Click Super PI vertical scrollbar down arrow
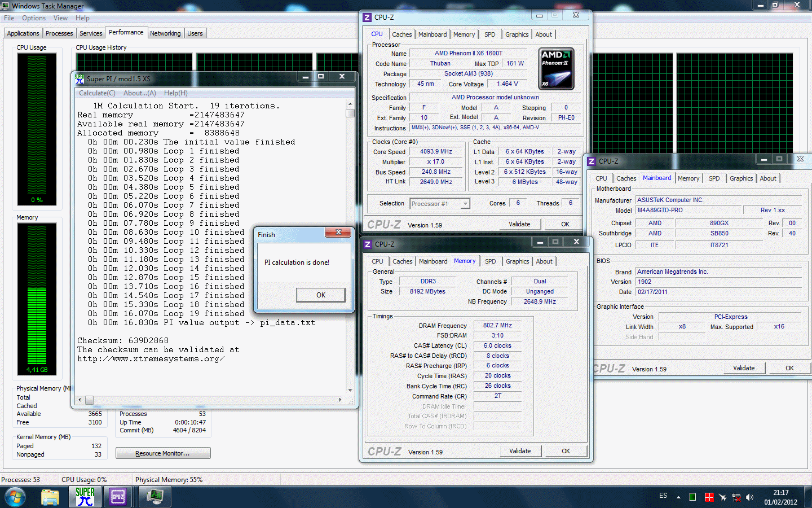The image size is (812, 508). [x=350, y=390]
